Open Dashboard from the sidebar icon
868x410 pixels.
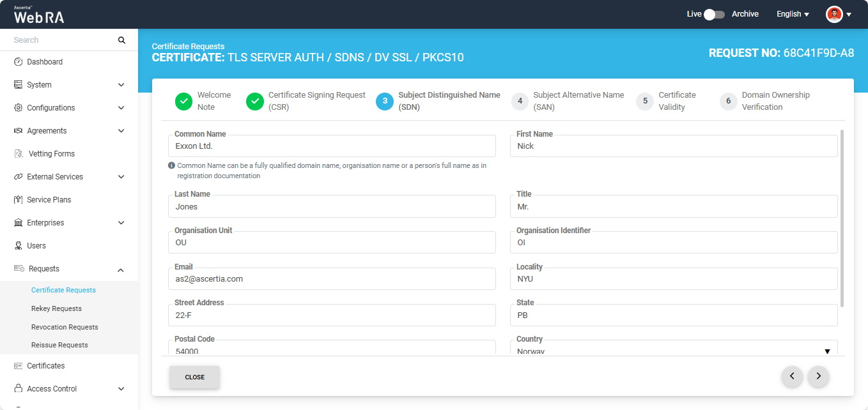pos(19,62)
